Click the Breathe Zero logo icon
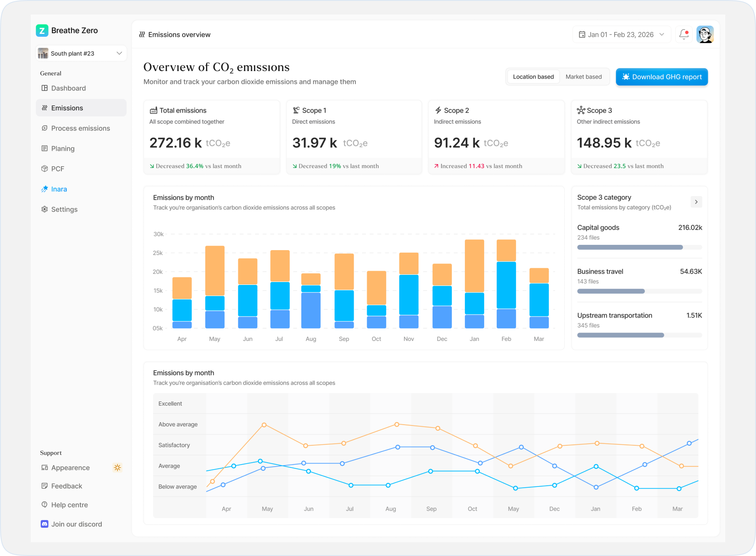The width and height of the screenshot is (756, 556). 42,30
